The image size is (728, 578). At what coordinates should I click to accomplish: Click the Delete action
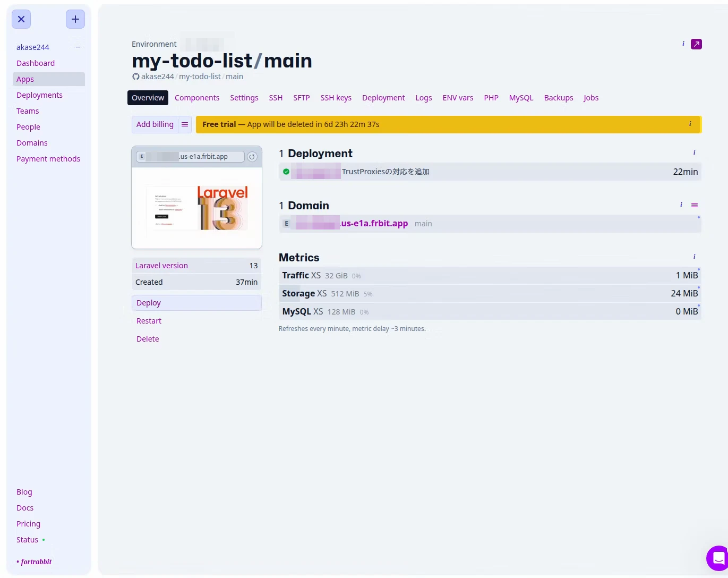point(148,339)
